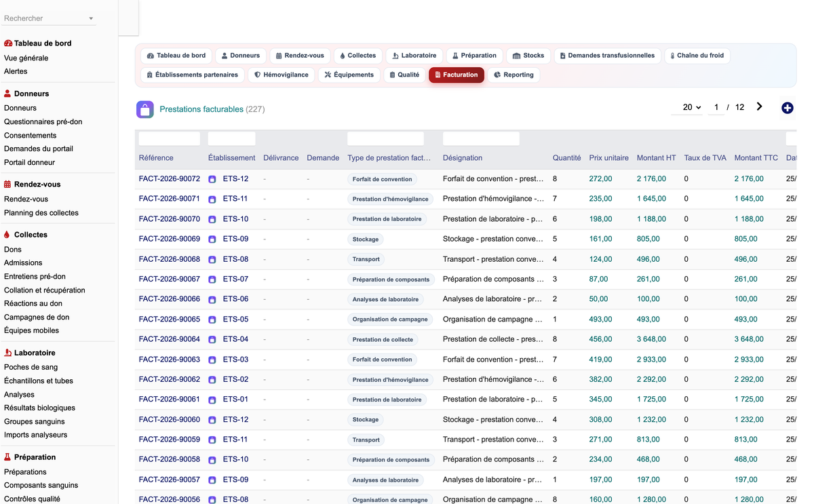
Task: Click establishment icon in FACT-2026-90065 row
Action: [x=212, y=319]
